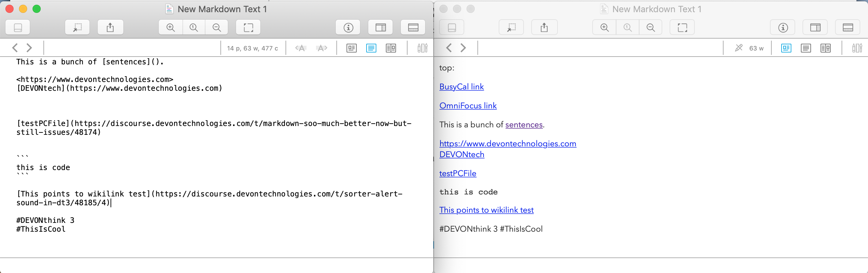Reset to actual size in right window
Screen dimensions: 868x273
coord(628,27)
